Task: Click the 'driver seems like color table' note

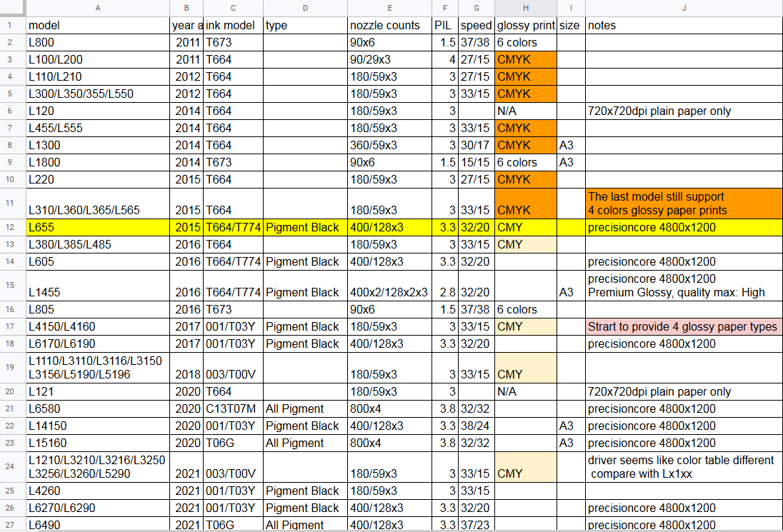Action: 684,466
